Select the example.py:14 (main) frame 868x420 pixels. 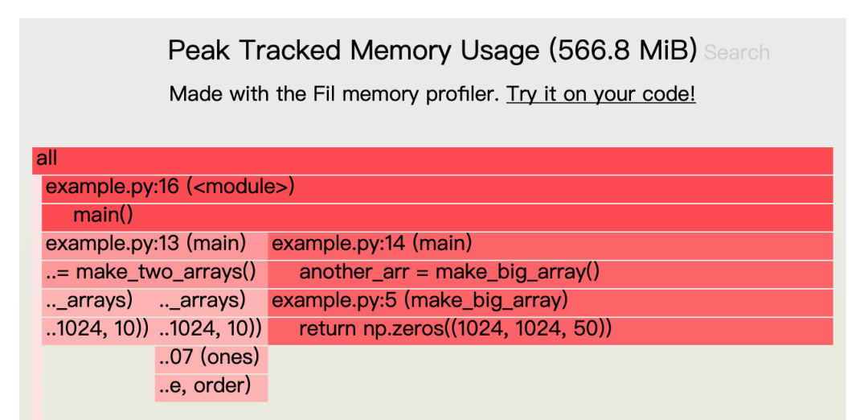tap(550, 244)
